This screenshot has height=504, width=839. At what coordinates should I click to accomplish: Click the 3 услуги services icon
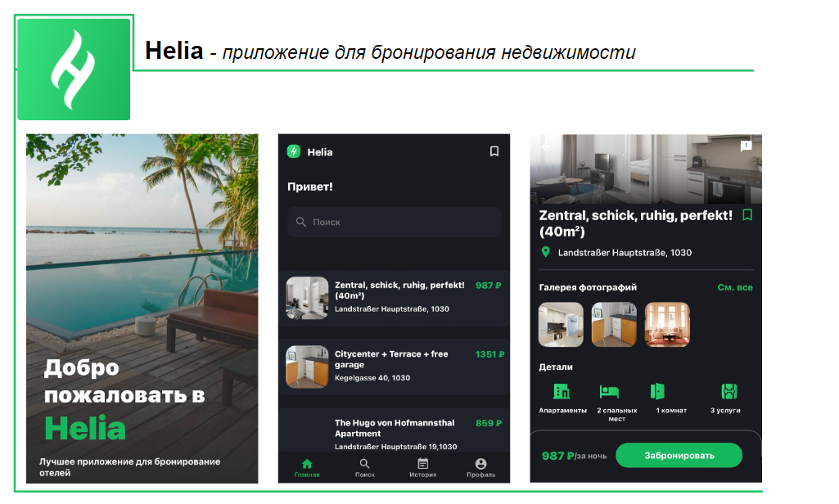coord(728,392)
